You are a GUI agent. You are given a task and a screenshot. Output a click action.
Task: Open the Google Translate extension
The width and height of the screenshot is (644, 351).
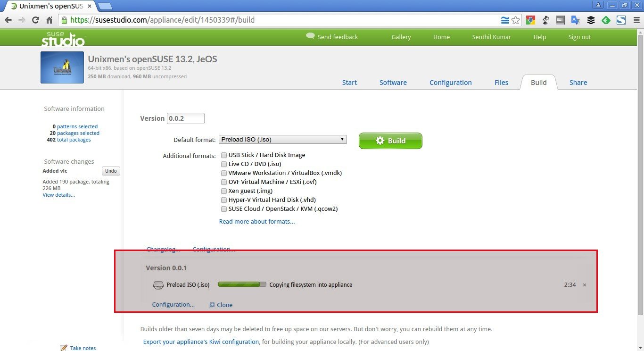(x=576, y=20)
